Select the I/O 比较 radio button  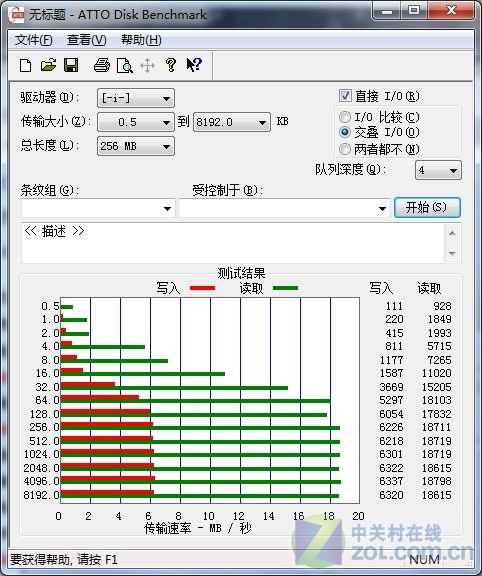(345, 117)
